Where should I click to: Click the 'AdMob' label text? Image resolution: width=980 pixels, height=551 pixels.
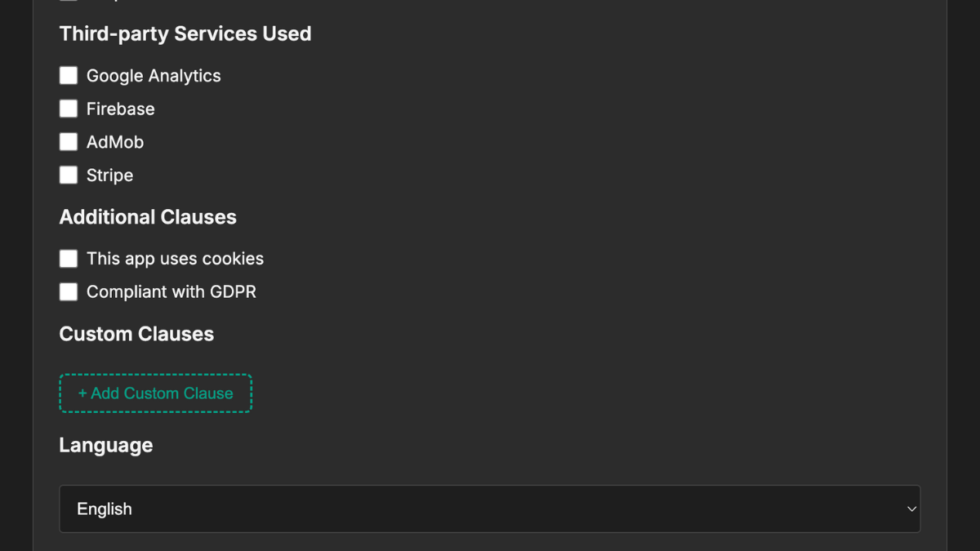(115, 142)
